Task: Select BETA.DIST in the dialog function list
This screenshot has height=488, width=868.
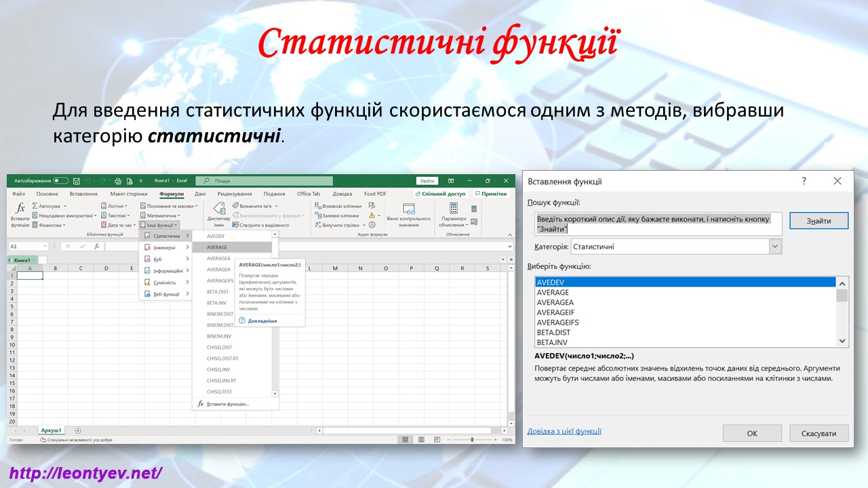Action: [685, 332]
